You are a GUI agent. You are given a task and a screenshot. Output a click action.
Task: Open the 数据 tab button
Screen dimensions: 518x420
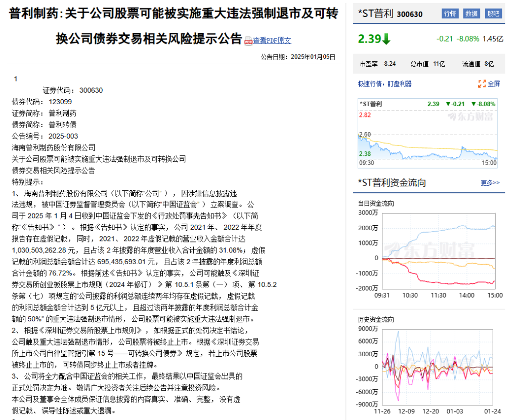(471, 14)
